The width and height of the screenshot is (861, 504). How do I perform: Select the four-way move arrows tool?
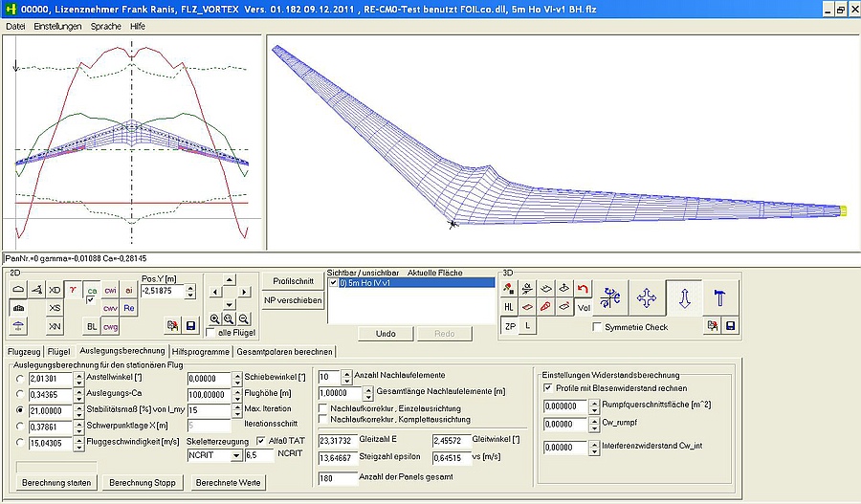647,299
